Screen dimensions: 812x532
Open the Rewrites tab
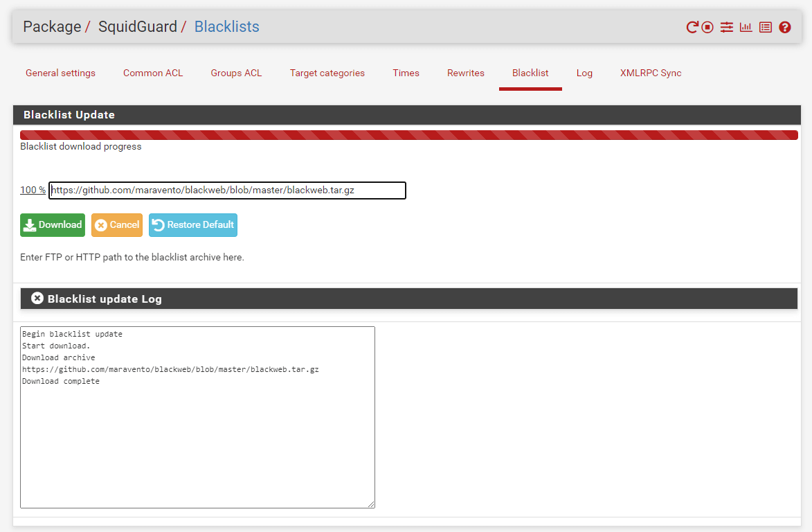click(466, 73)
